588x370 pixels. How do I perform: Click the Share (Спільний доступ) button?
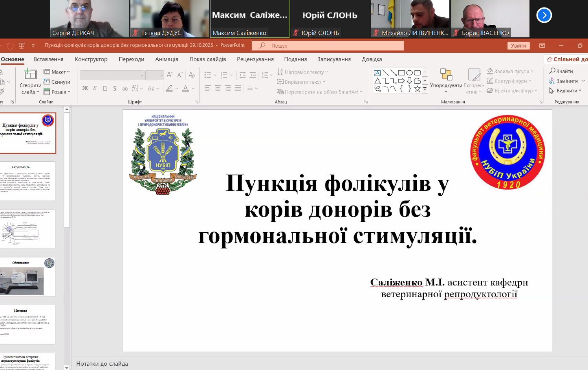(567, 59)
